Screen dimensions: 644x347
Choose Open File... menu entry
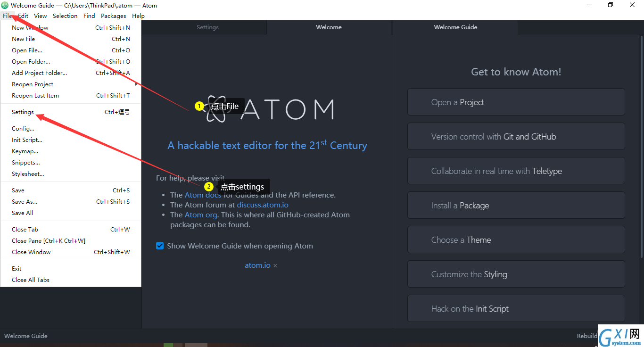pos(71,50)
